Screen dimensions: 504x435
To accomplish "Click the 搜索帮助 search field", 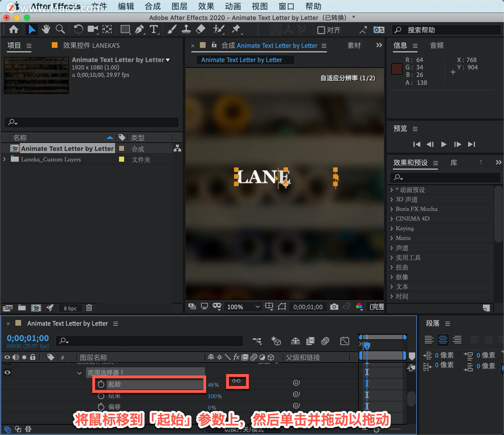I will pos(446,30).
